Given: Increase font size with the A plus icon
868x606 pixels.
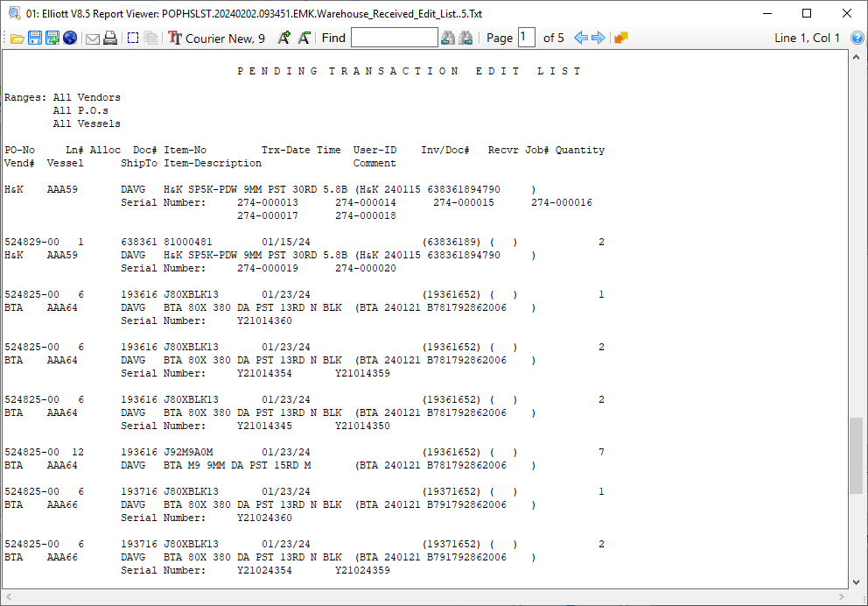Looking at the screenshot, I should click(x=284, y=38).
